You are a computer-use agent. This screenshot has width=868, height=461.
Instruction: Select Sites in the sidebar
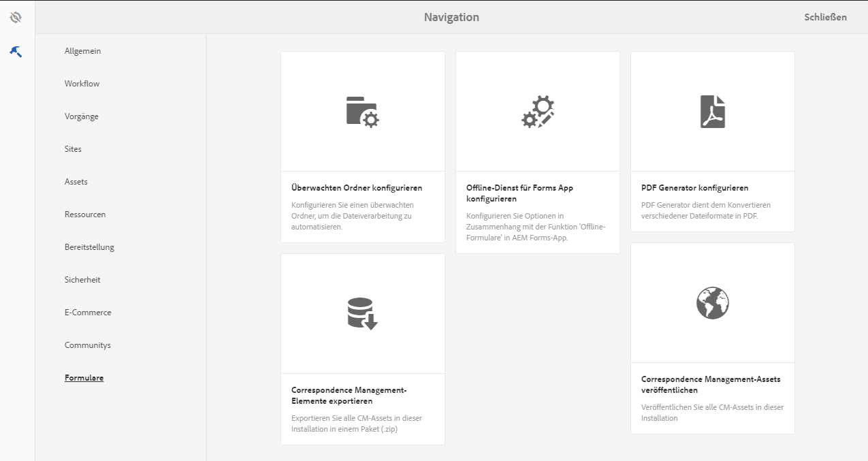[73, 149]
